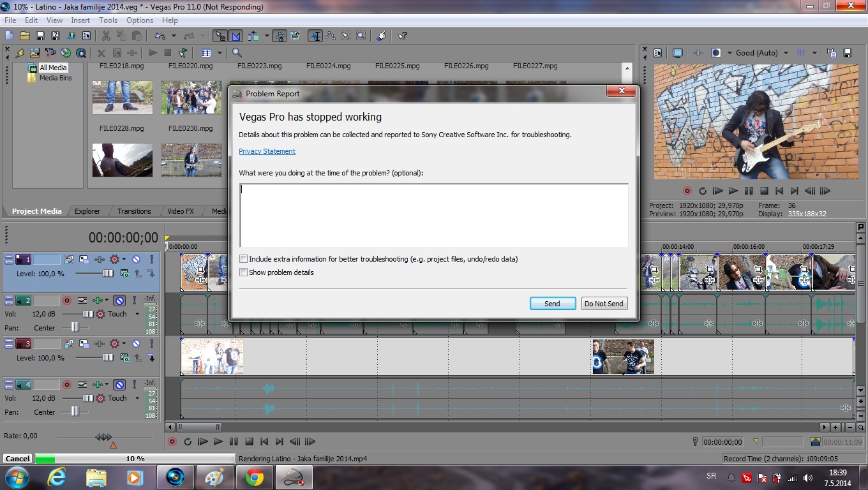Click the Search media magnifier icon
The width and height of the screenshot is (868, 490).
point(237,53)
